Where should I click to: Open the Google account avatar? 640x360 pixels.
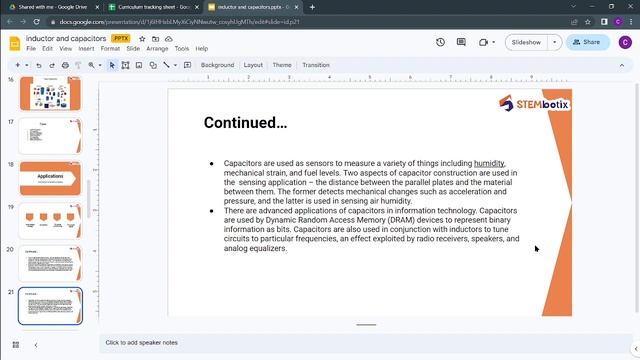625,42
